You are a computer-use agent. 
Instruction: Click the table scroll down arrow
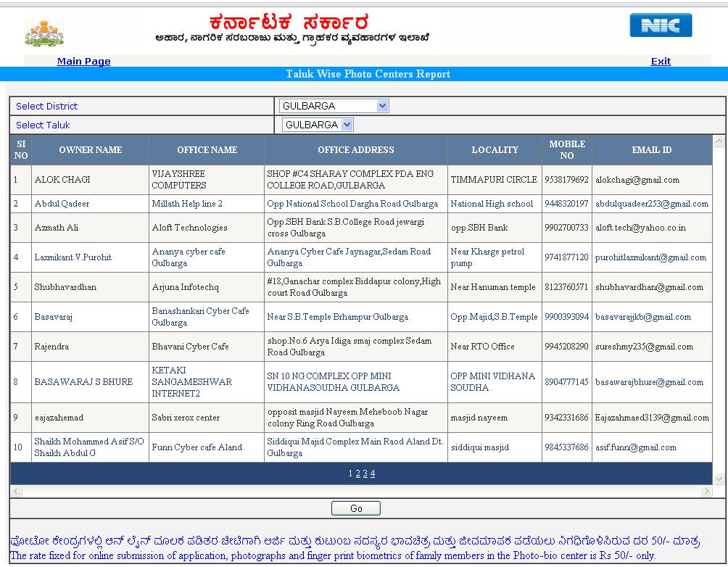[x=719, y=479]
